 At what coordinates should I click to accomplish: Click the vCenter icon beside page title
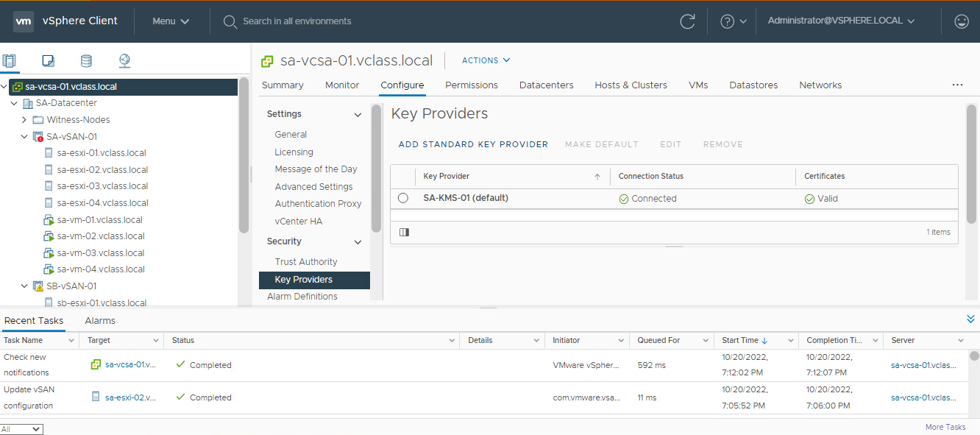tap(268, 61)
